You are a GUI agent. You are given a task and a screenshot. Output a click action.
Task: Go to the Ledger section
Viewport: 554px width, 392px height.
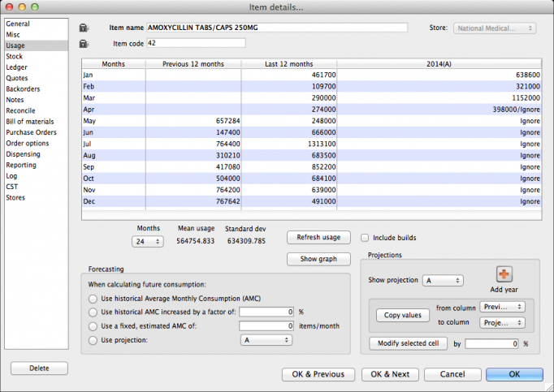37,67
